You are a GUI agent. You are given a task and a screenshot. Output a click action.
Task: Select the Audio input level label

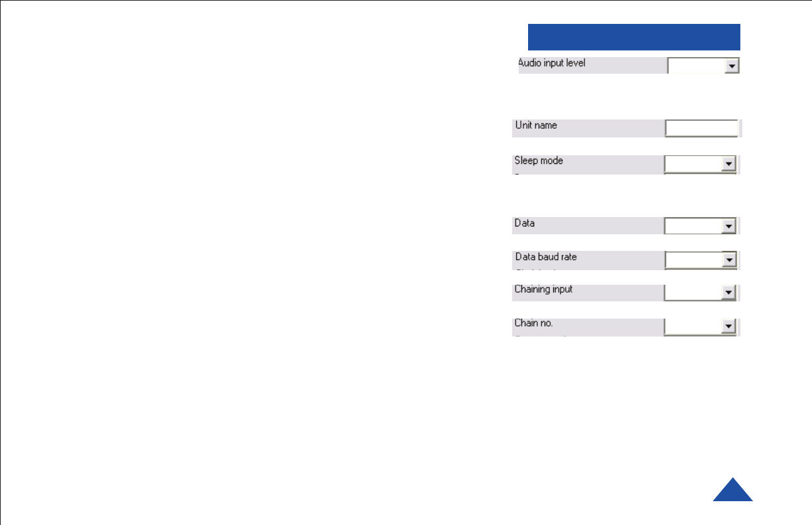[552, 64]
